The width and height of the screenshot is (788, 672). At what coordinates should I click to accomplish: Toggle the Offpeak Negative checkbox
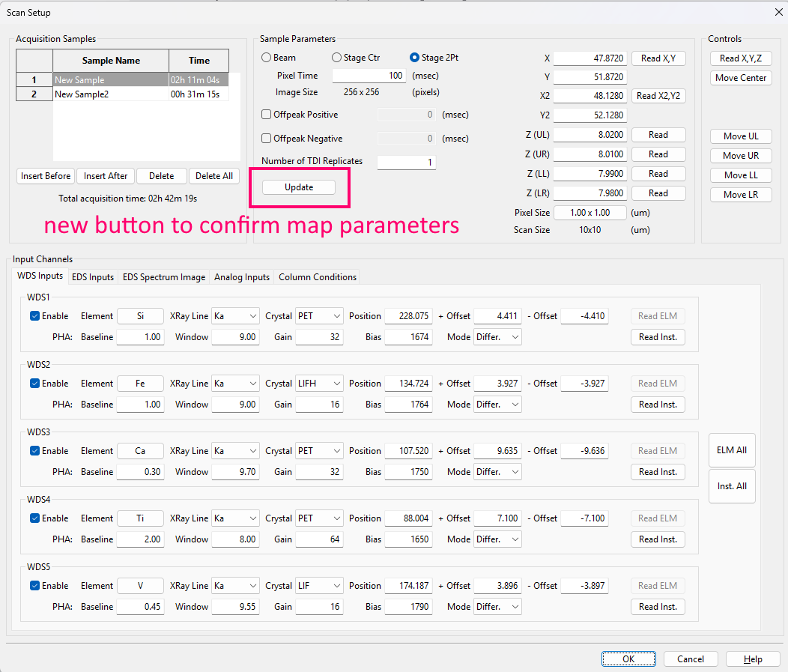click(266, 139)
